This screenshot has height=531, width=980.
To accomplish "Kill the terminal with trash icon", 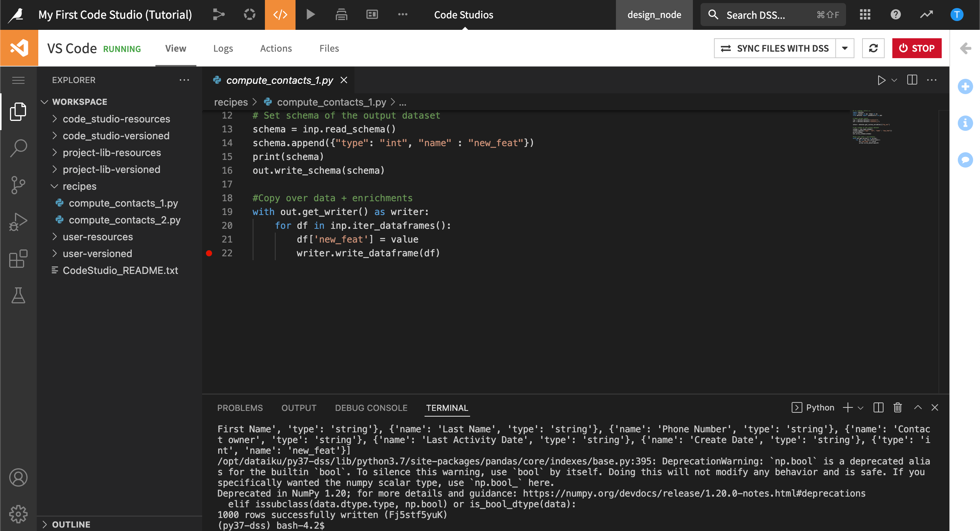I will [898, 407].
